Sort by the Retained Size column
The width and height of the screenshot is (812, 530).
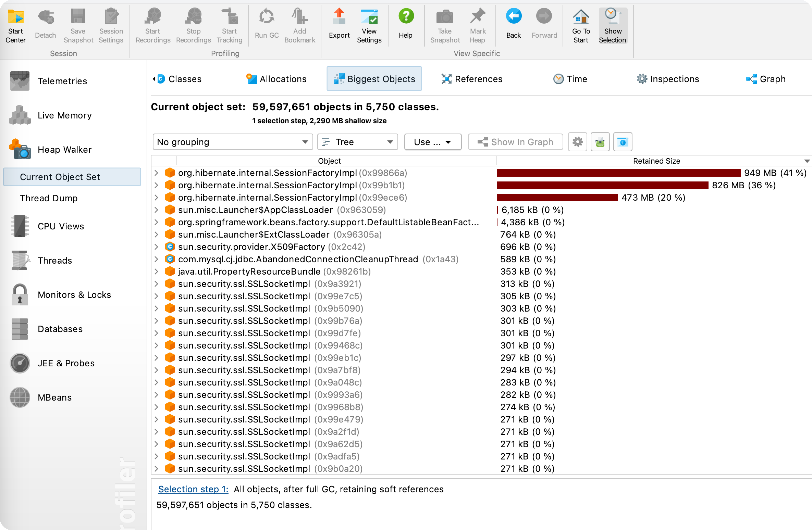point(656,161)
